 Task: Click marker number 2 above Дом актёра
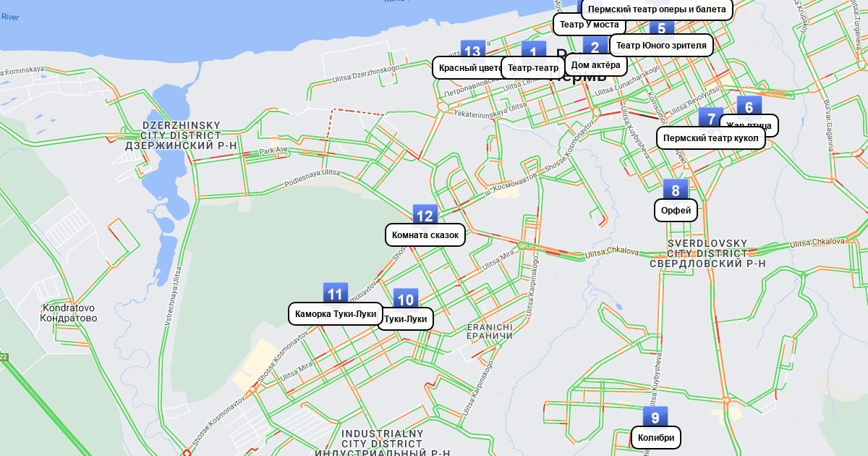(x=595, y=47)
